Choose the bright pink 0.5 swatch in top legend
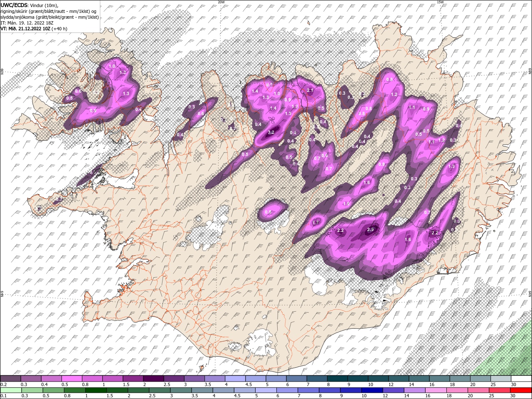532x399 pixels. [x=71, y=379]
